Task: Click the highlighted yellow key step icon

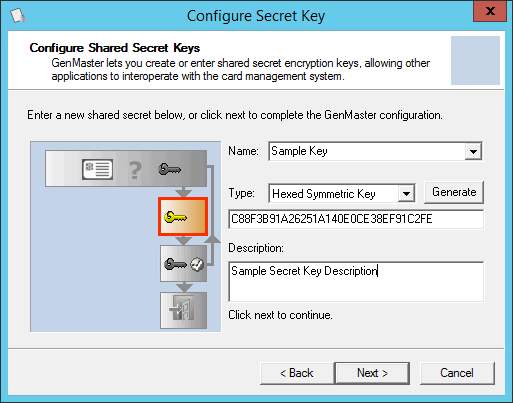Action: pyautogui.click(x=183, y=217)
